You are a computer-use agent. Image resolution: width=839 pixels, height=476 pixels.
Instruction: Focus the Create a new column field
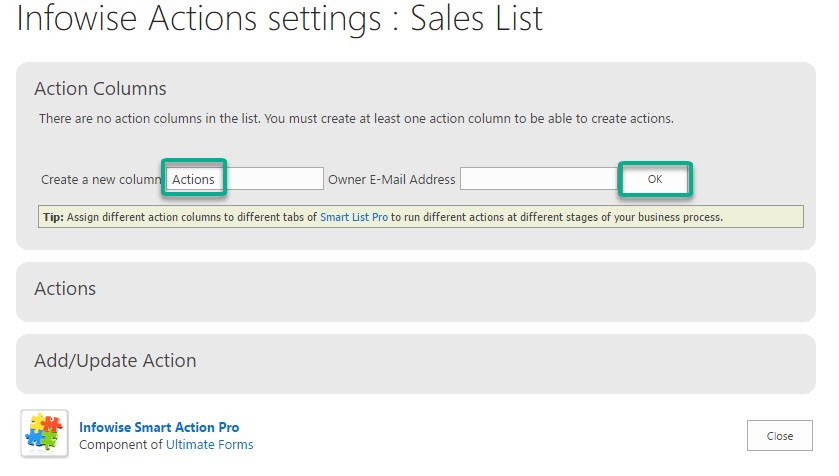tap(245, 179)
